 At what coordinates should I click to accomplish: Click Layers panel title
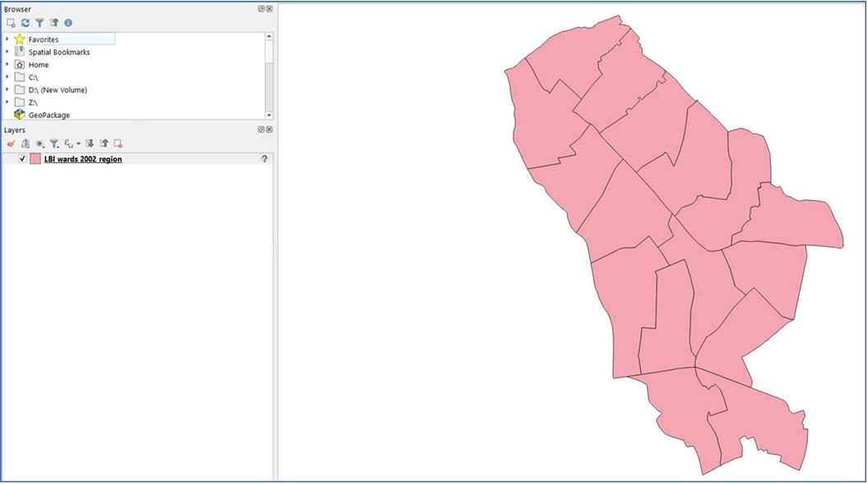14,130
